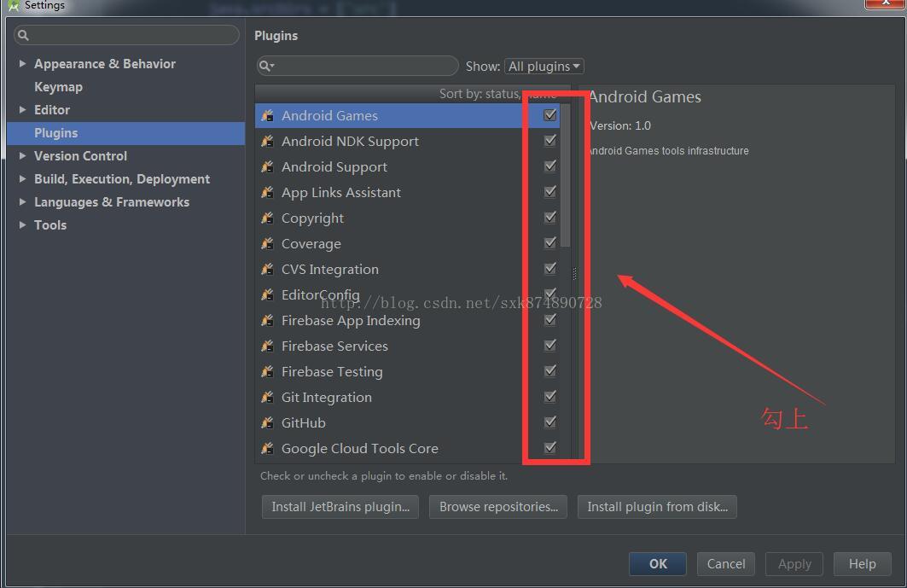Click the Android Games plugin icon
The width and height of the screenshot is (907, 588).
point(267,116)
